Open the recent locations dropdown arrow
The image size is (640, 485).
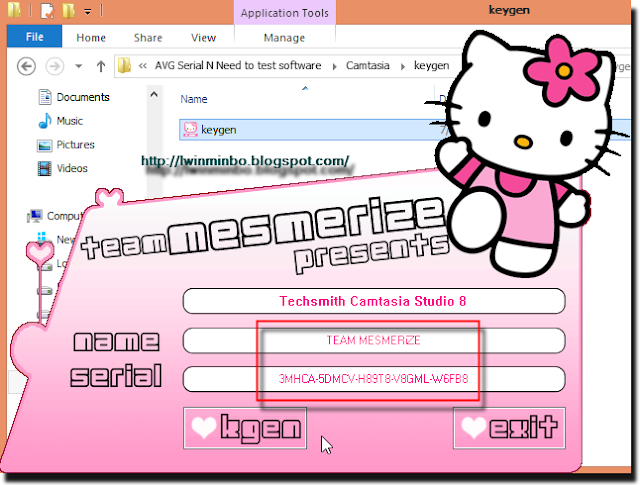(x=79, y=66)
